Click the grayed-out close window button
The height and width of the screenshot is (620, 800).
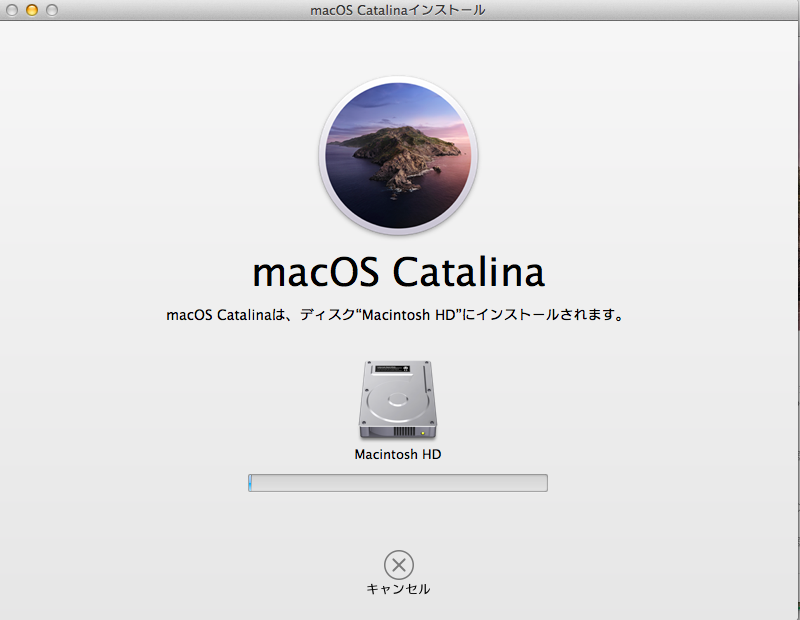12,10
